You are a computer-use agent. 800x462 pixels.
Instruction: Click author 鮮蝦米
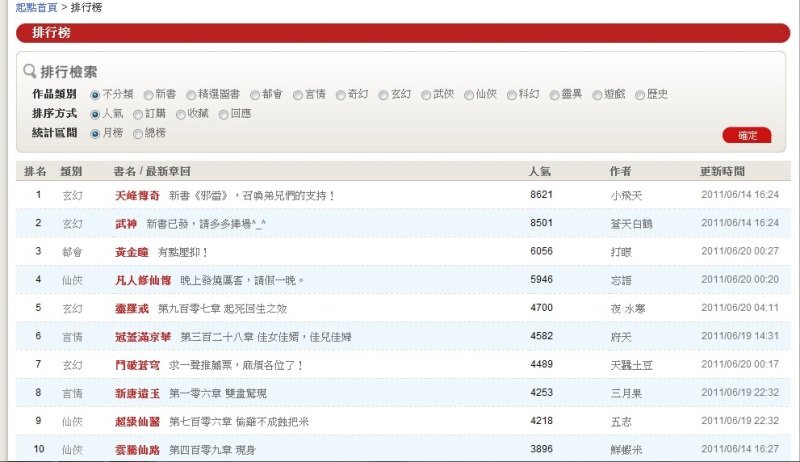[626, 450]
